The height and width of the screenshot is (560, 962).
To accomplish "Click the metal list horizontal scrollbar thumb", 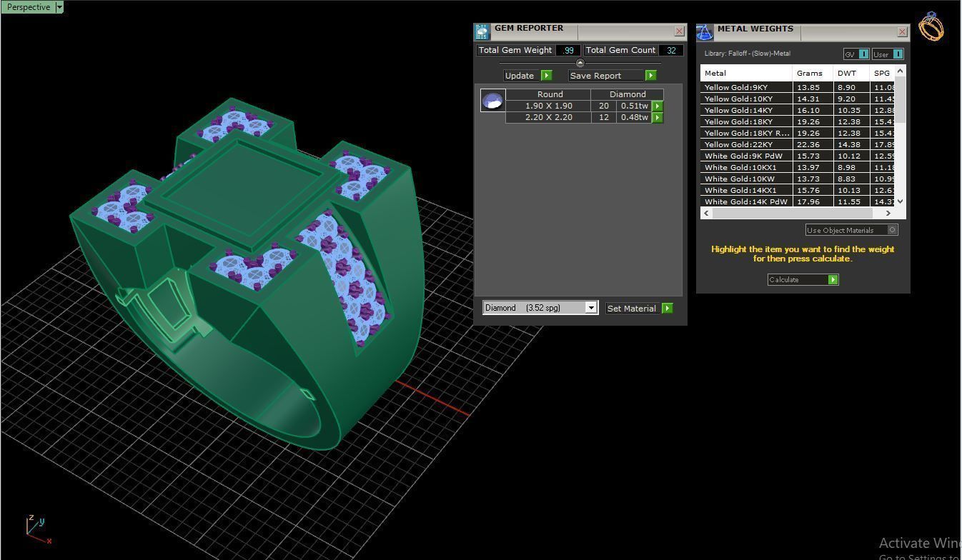I will (792, 213).
